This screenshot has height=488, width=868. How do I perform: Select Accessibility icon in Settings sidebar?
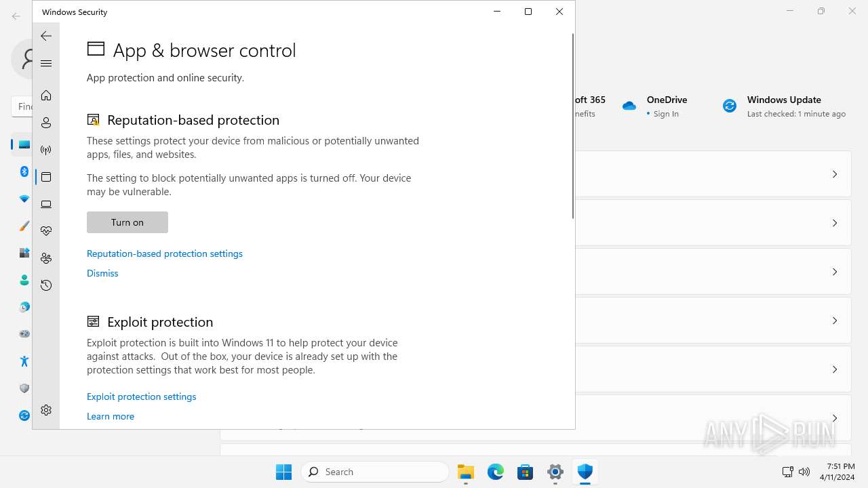tap(24, 361)
